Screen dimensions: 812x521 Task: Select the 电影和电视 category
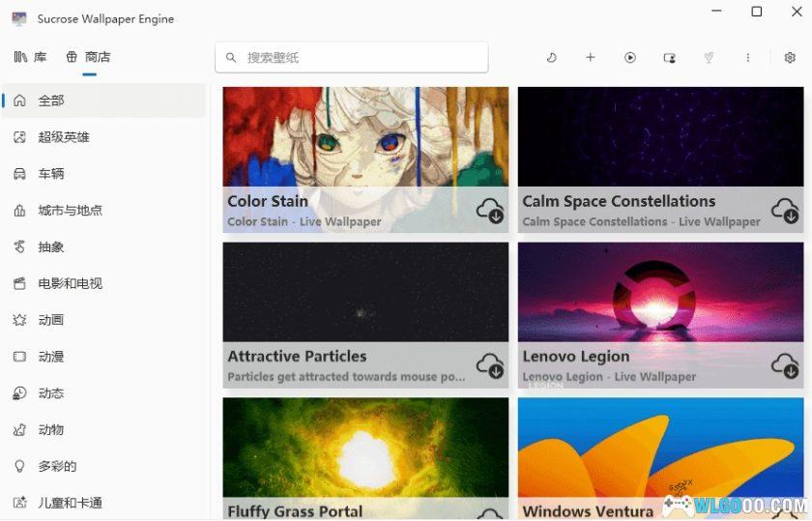click(103, 283)
